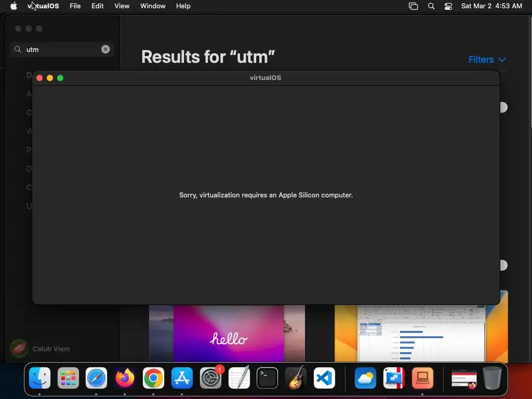The width and height of the screenshot is (532, 399).
Task: Launch Safari from the Dock
Action: [x=96, y=378]
